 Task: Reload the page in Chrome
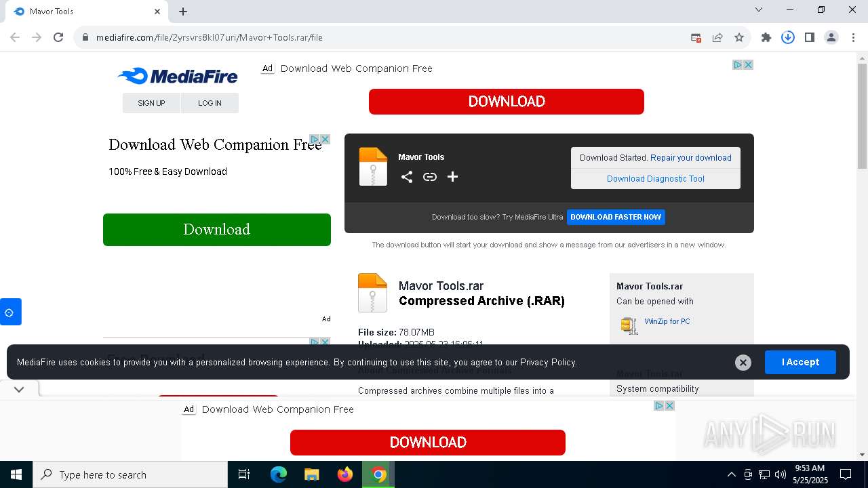(58, 37)
